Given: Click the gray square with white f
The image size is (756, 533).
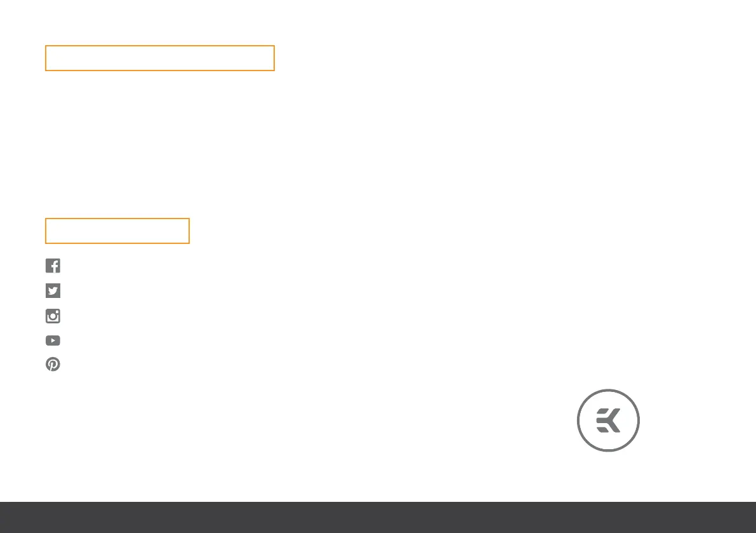Looking at the screenshot, I should click(53, 266).
